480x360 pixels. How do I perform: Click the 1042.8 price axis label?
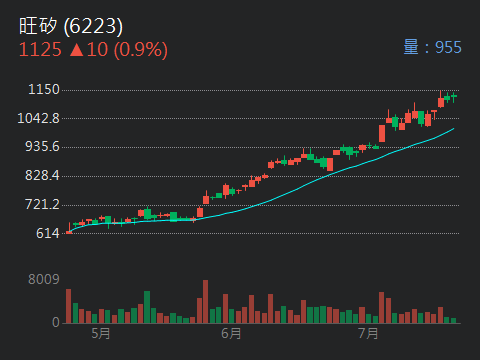pos(38,118)
